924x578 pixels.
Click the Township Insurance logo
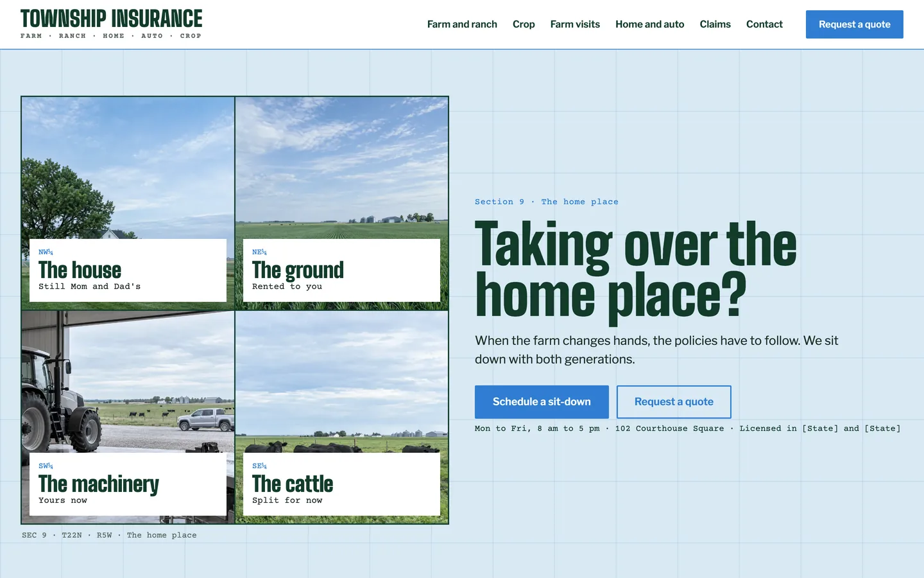(x=111, y=24)
